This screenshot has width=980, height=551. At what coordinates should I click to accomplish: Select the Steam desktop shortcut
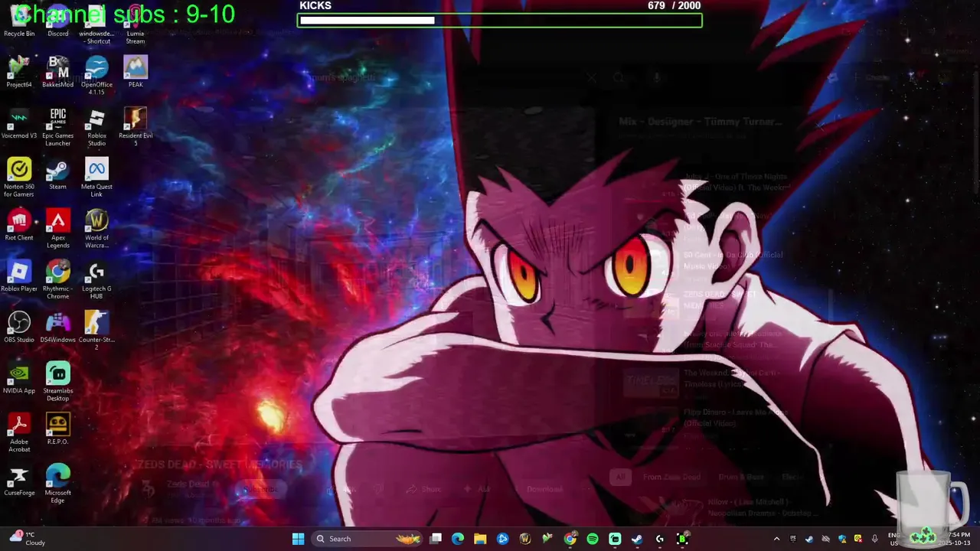(58, 174)
